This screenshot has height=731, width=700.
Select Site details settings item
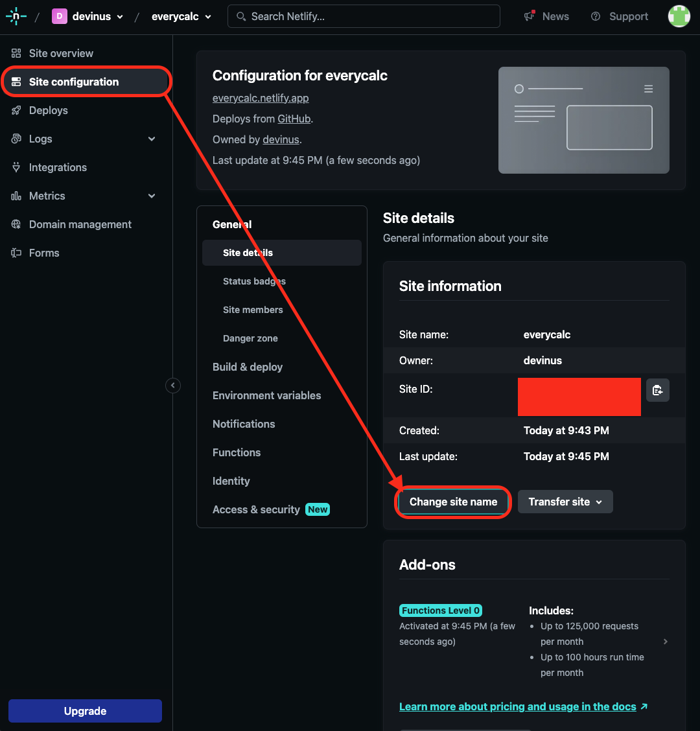click(282, 253)
